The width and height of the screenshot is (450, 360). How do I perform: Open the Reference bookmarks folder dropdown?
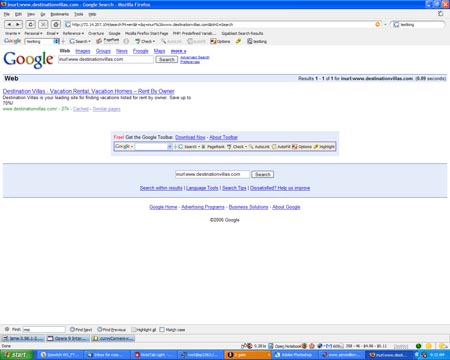tap(73, 33)
